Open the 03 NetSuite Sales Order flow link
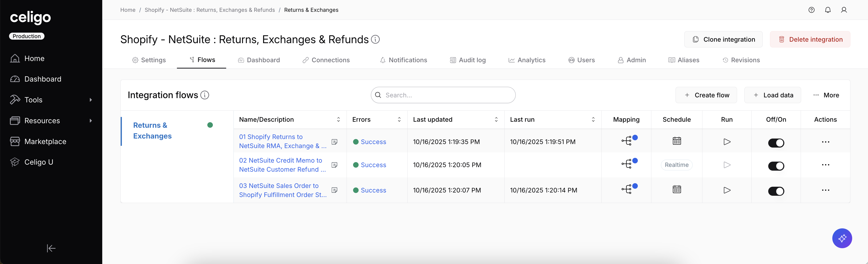Image resolution: width=868 pixels, height=264 pixels. point(283,190)
